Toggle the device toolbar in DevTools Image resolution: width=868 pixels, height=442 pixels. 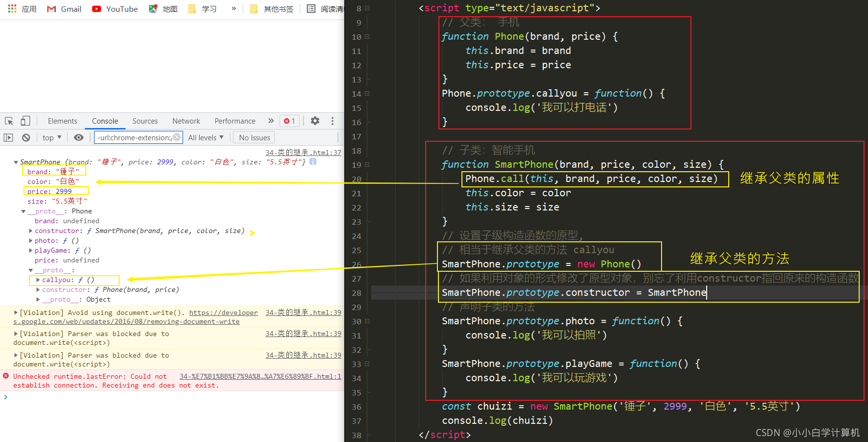click(26, 121)
